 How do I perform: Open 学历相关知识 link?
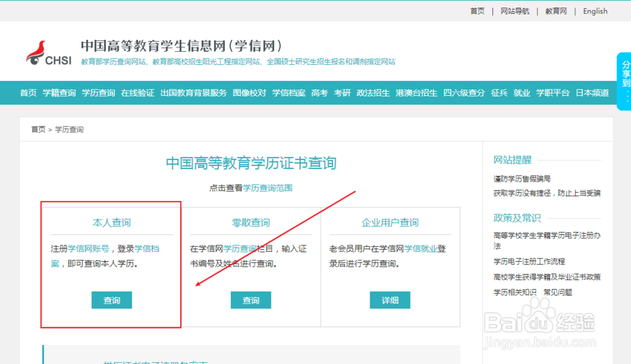[515, 293]
